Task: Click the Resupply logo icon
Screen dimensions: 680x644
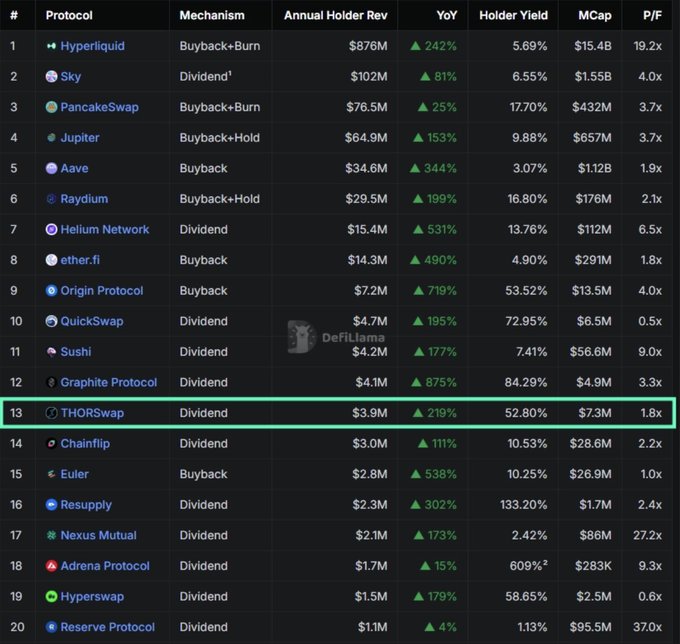Action: 51,505
